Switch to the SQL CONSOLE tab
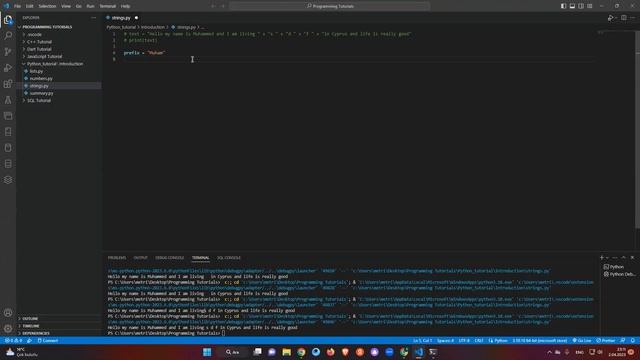The width and height of the screenshot is (640, 360). tap(229, 258)
